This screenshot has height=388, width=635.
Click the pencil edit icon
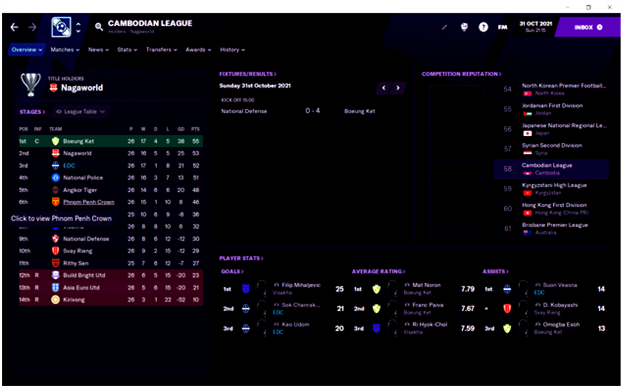click(444, 27)
